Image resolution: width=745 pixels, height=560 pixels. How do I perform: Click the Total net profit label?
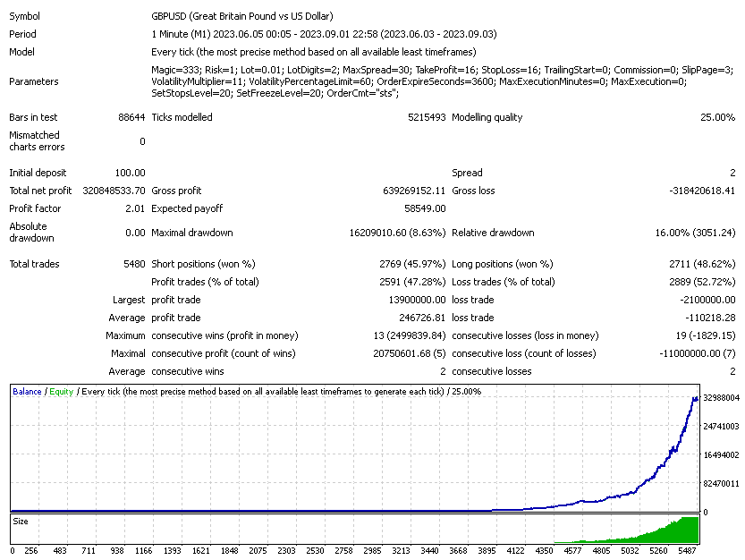(x=40, y=191)
